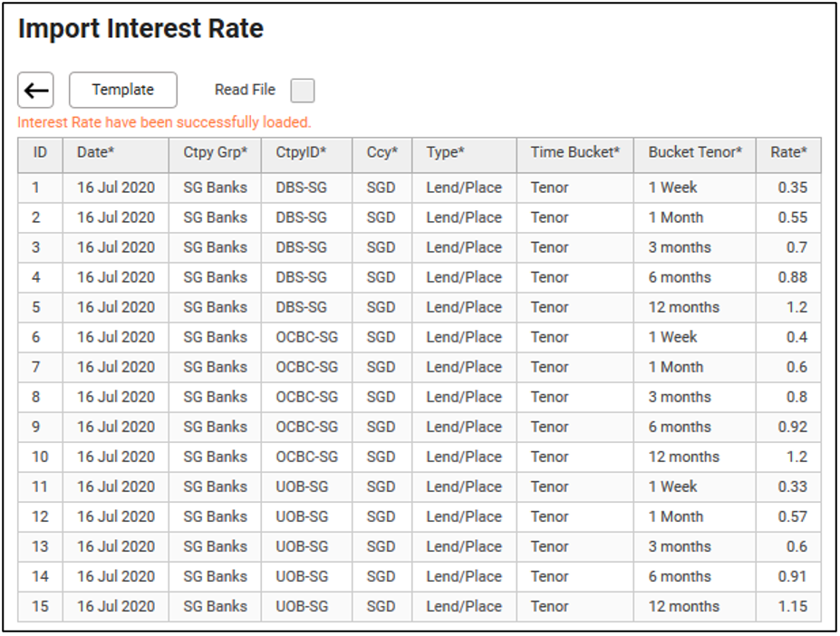The height and width of the screenshot is (636, 840).
Task: Click the 0.57 rate cell
Action: (x=792, y=516)
